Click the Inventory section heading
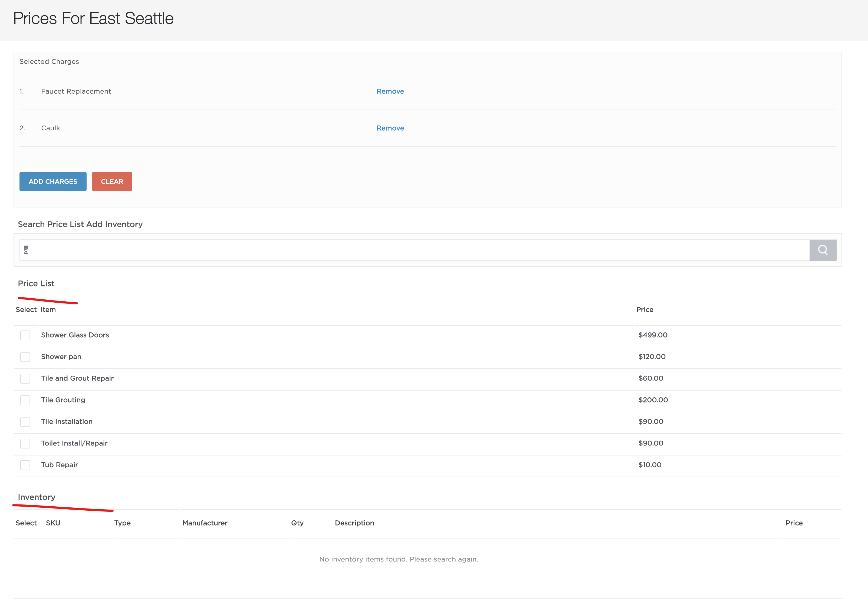868x601 pixels. tap(37, 497)
